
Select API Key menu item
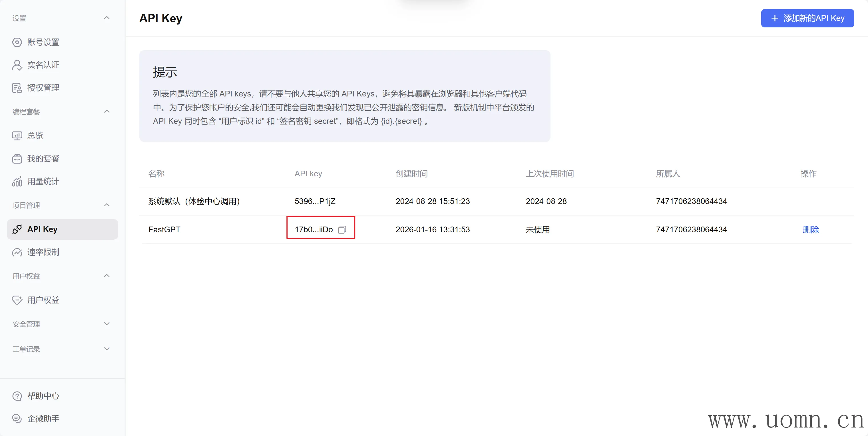pyautogui.click(x=62, y=229)
